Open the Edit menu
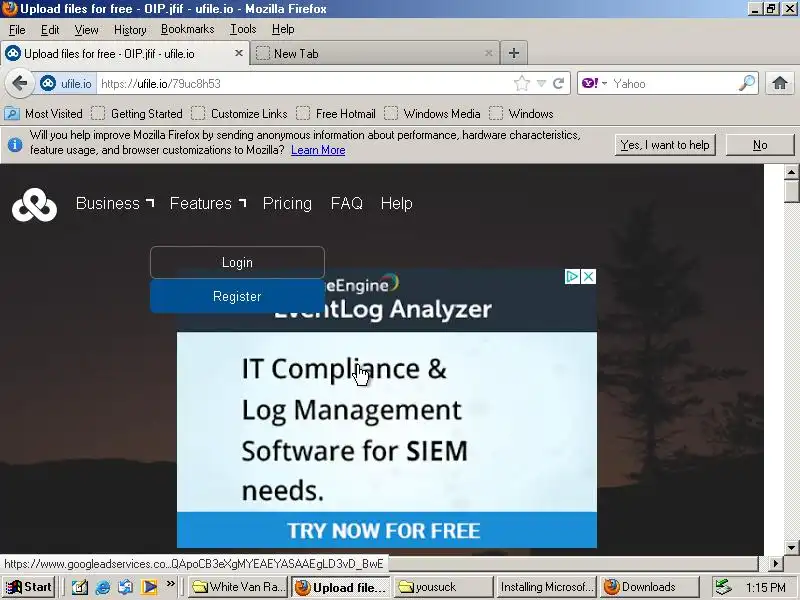This screenshot has height=600, width=800. pyautogui.click(x=50, y=30)
